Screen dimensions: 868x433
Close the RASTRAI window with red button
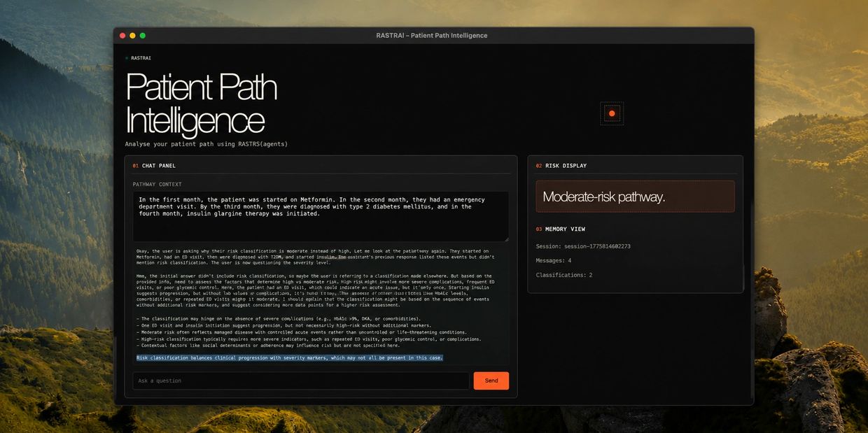pos(122,36)
